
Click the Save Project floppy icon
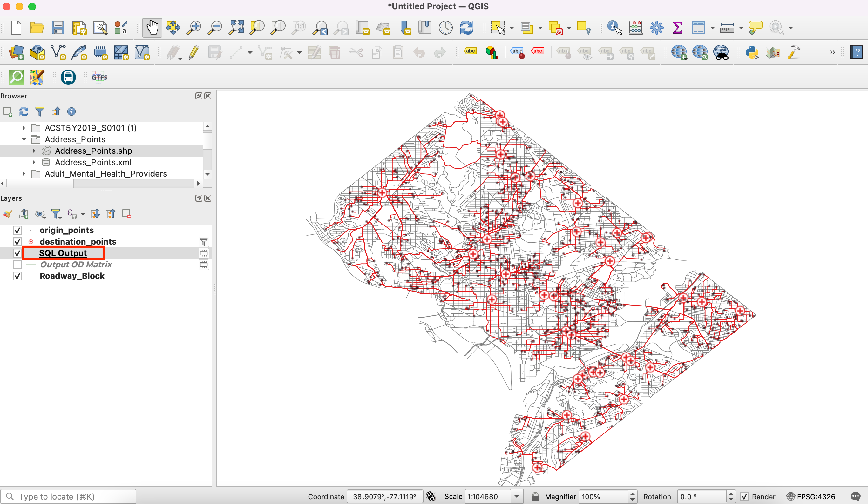(x=58, y=28)
